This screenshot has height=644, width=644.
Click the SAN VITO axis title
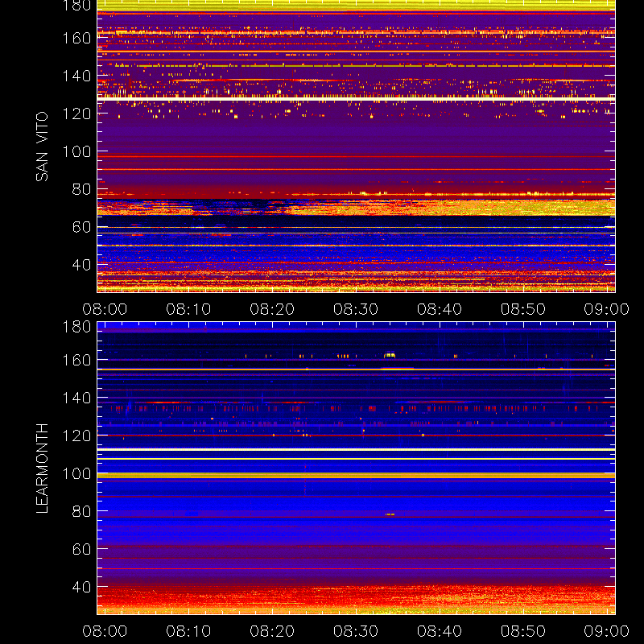(x=42, y=147)
